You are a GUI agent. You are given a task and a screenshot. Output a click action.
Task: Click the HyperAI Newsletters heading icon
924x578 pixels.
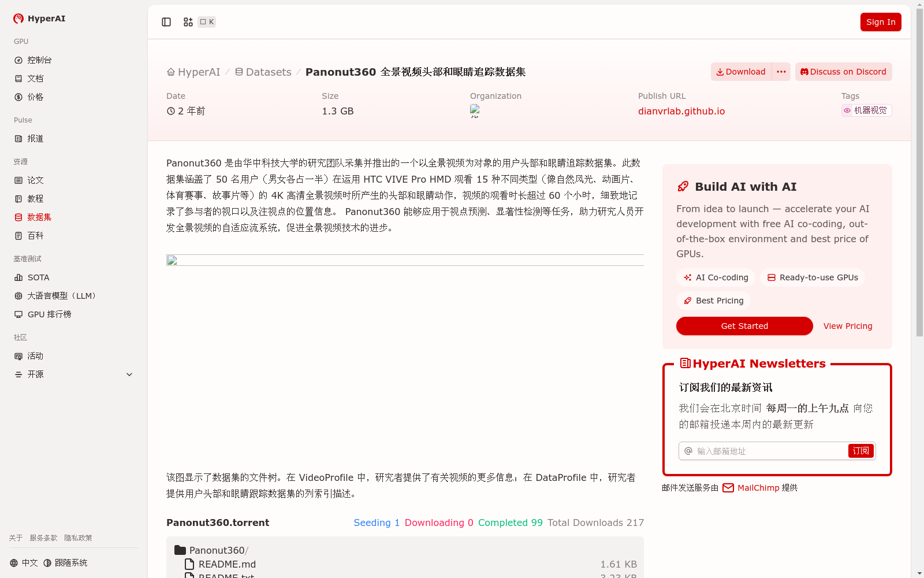[685, 363]
